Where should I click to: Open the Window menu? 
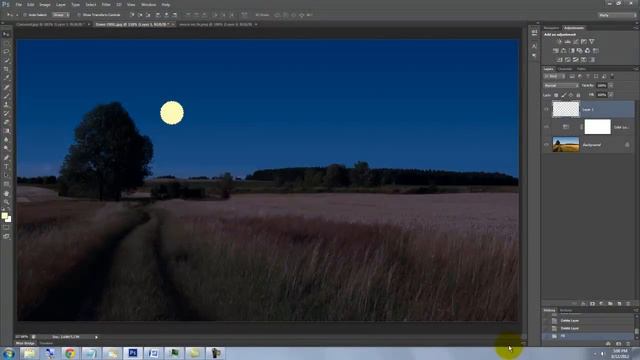(x=149, y=4)
